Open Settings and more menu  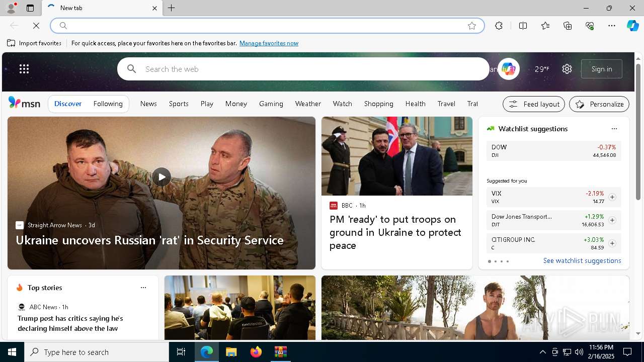(612, 26)
